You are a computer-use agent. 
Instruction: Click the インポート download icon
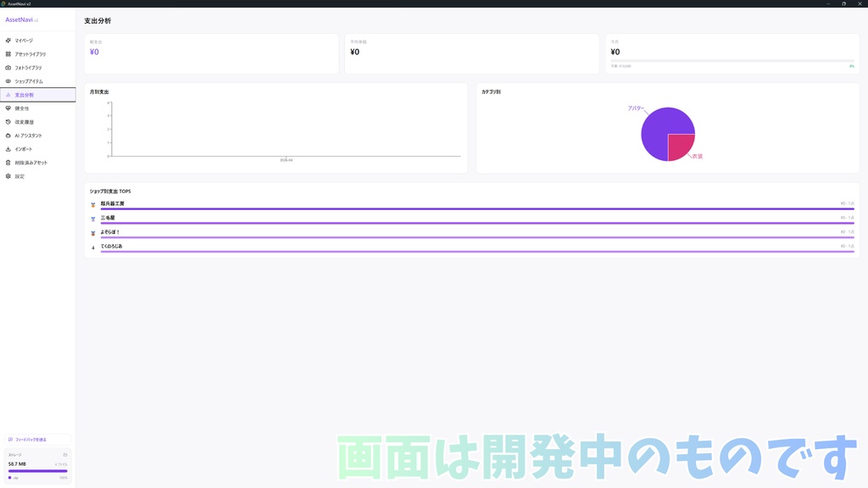(8, 149)
